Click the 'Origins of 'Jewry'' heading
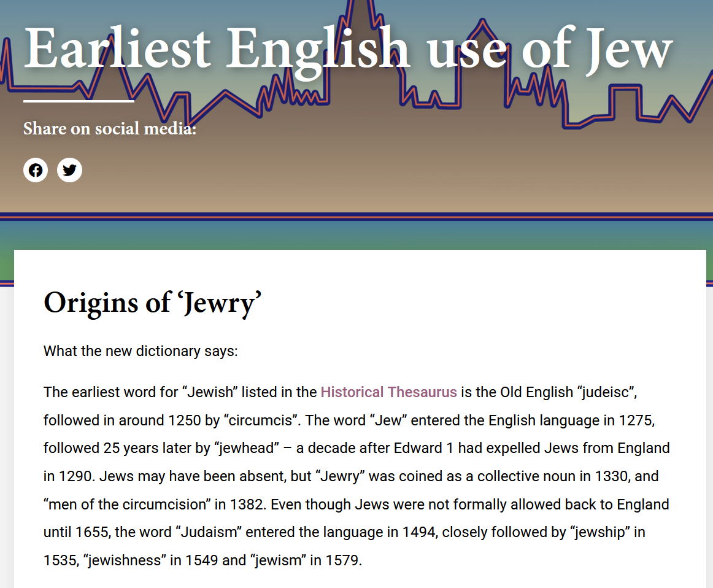 click(x=152, y=303)
